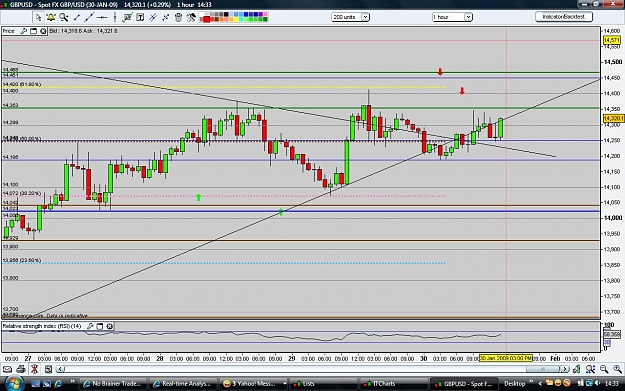
Task: Select the horizontal line drawing tool
Action: tap(102, 17)
